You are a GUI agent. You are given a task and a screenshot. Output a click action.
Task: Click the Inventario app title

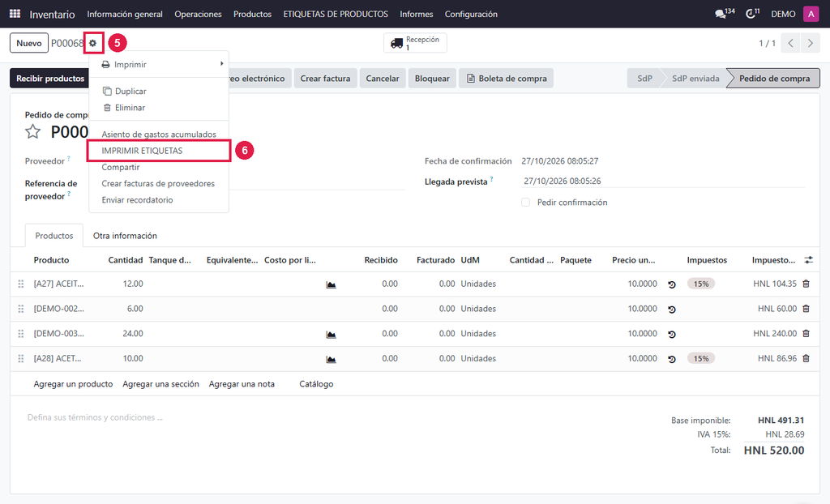(x=52, y=15)
